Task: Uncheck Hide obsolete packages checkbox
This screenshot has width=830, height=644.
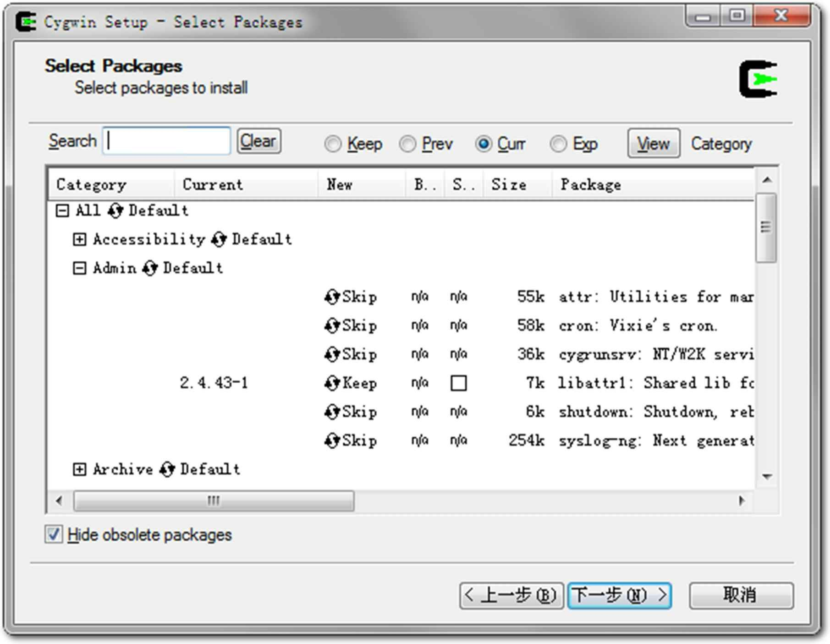Action: coord(54,534)
